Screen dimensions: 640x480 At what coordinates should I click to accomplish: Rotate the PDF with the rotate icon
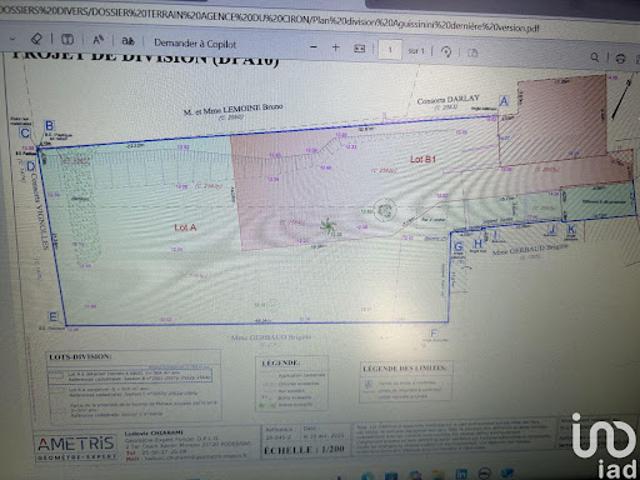446,52
